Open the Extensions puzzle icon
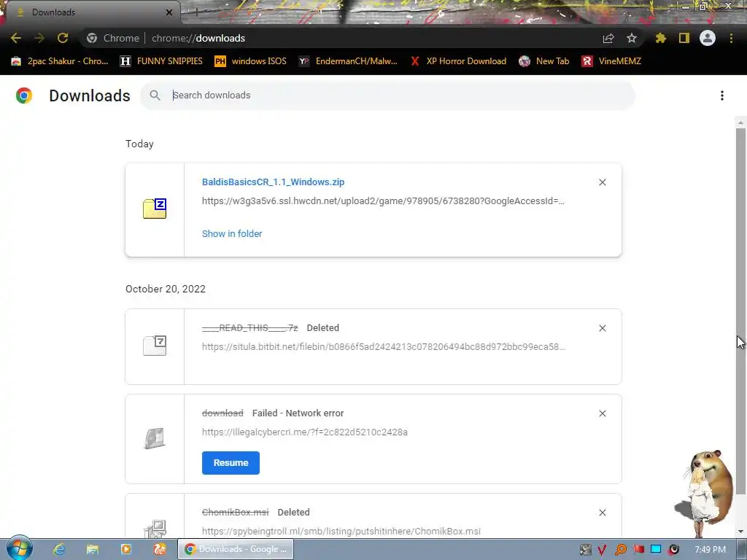747x560 pixels. click(661, 38)
